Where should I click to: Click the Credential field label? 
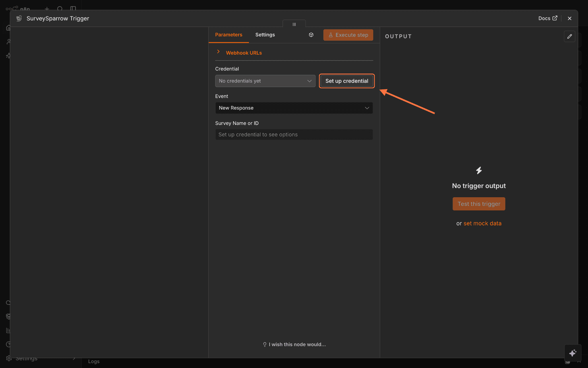click(x=227, y=69)
